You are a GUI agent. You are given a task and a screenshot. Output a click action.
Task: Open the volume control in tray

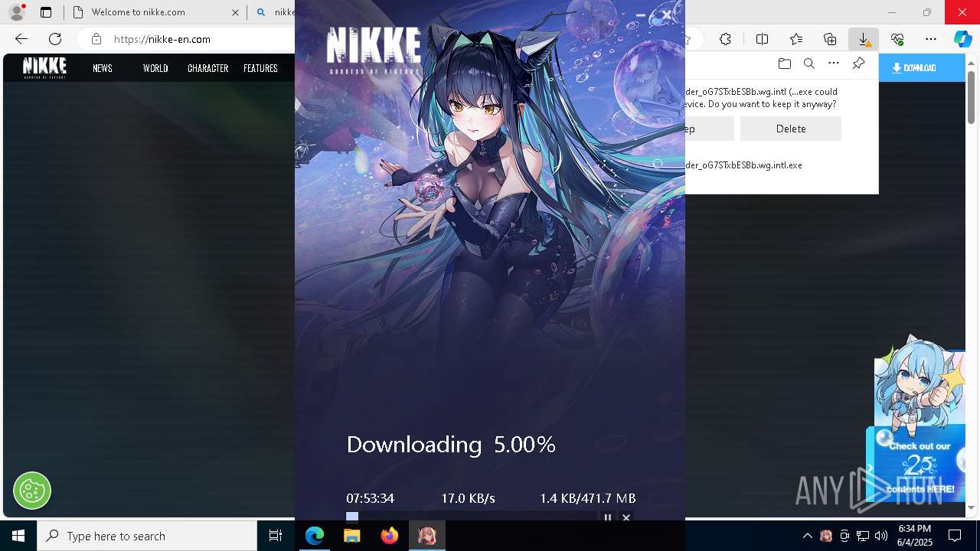click(881, 536)
